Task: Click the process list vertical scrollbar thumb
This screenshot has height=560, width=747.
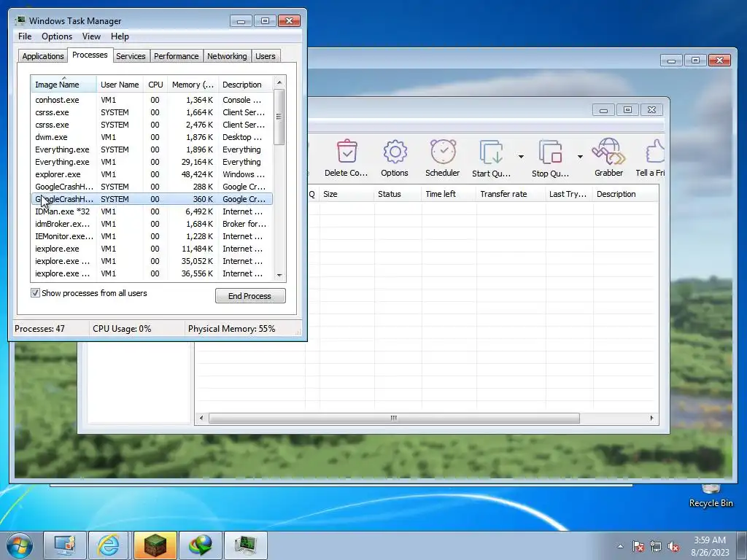Action: click(279, 117)
